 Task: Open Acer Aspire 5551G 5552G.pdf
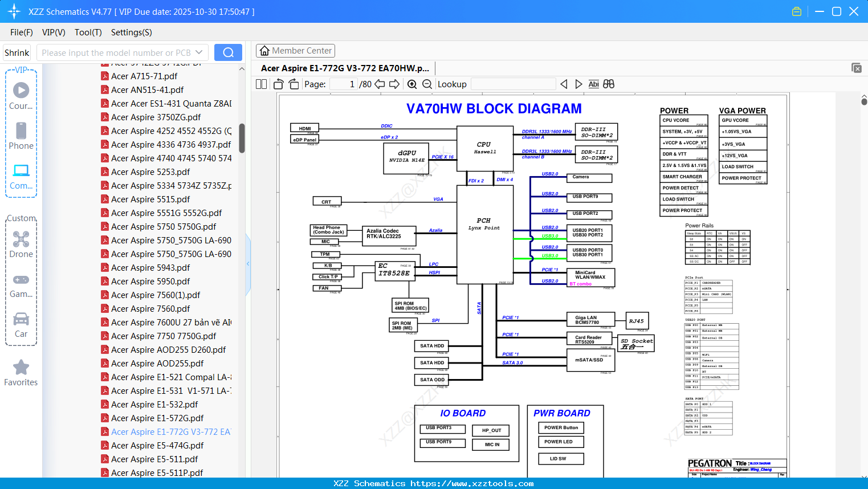[x=166, y=213]
